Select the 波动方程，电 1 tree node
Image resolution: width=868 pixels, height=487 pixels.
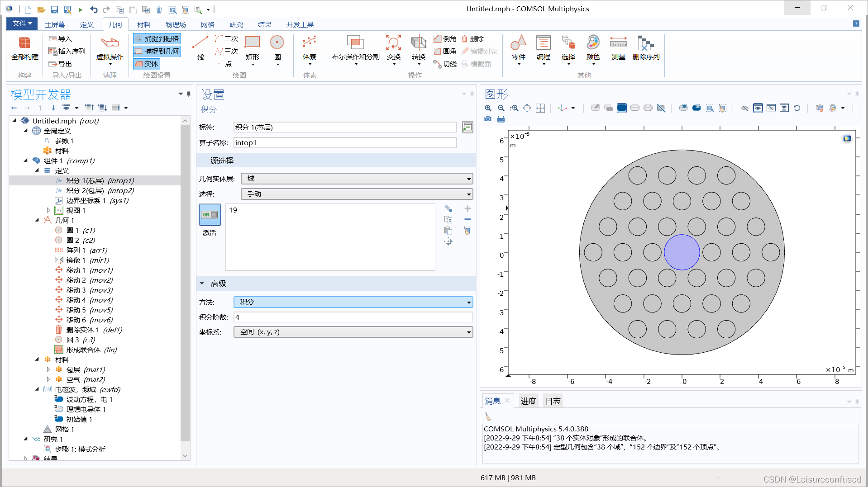pyautogui.click(x=89, y=399)
